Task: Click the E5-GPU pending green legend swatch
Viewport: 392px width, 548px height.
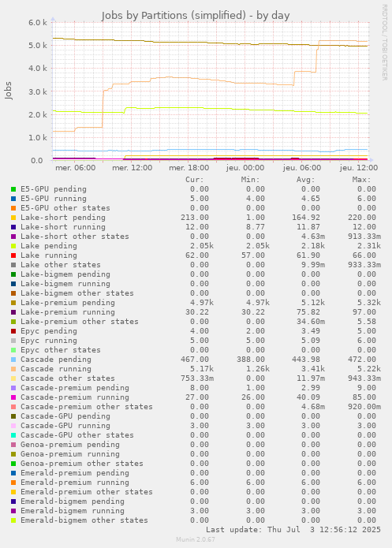Action: click(x=13, y=189)
